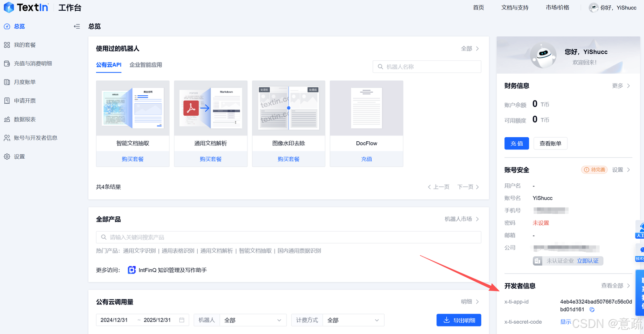Open 市场/价格 in top navigation

click(x=558, y=8)
